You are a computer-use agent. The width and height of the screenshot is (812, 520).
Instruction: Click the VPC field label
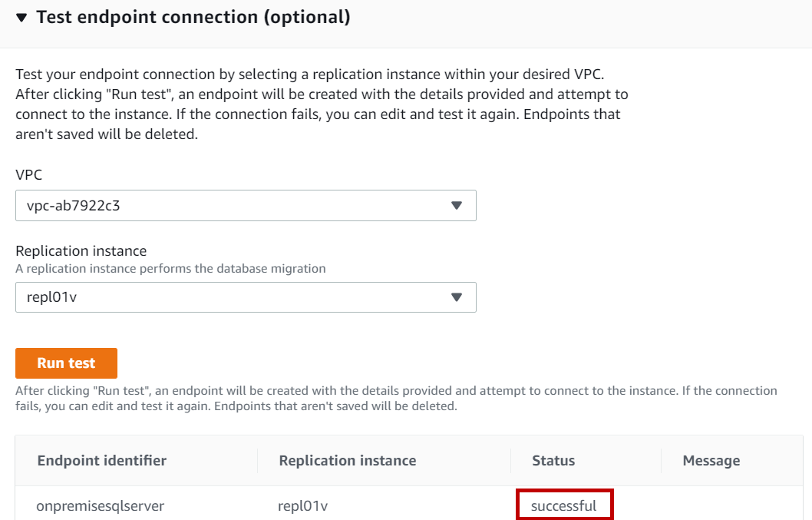[29, 175]
